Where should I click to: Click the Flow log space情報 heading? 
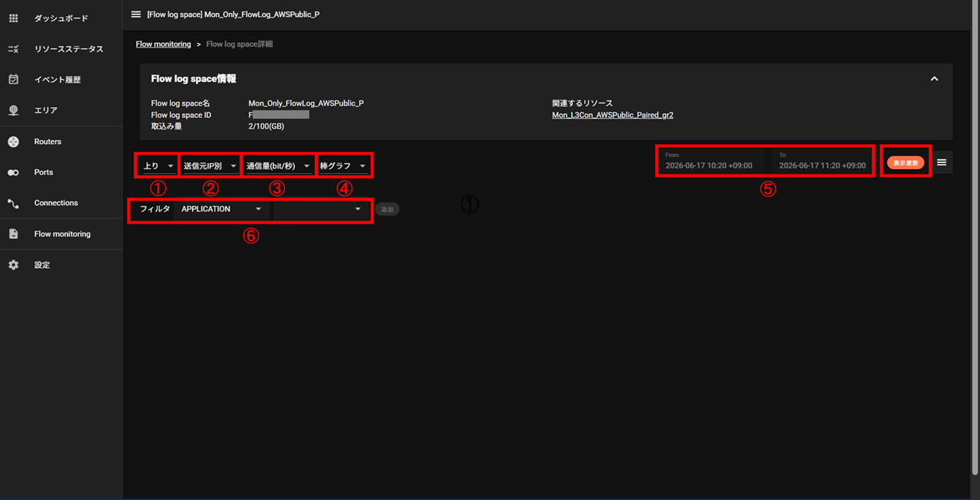194,78
